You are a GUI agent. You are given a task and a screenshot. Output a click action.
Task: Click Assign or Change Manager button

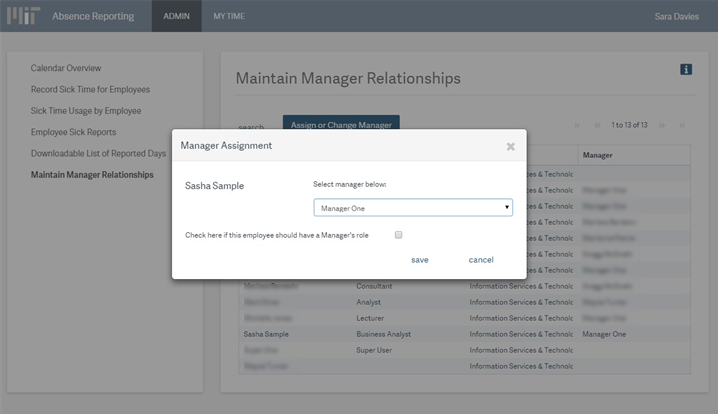341,125
